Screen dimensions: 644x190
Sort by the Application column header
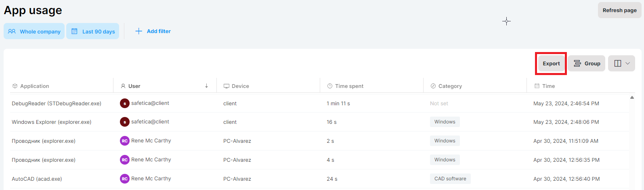click(35, 86)
